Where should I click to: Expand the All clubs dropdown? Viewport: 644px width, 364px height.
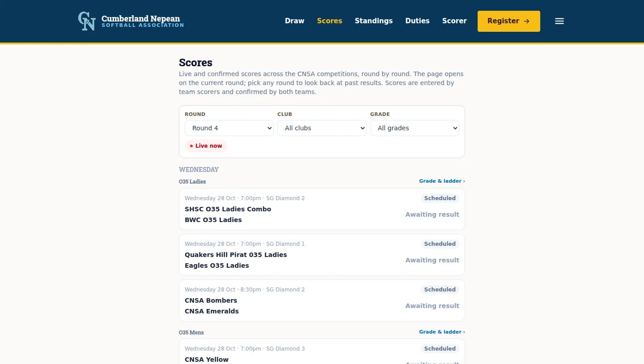pyautogui.click(x=322, y=128)
